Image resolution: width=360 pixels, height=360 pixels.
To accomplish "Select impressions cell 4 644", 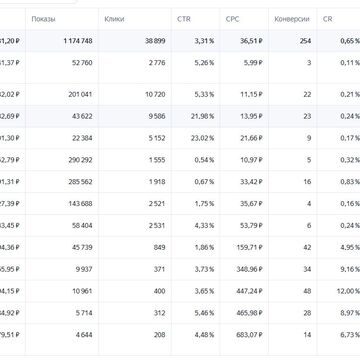I will click(84, 334).
